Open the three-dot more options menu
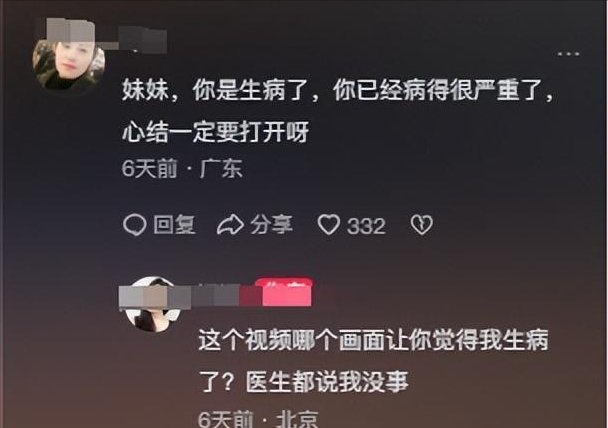This screenshot has width=608, height=428. pos(568,54)
